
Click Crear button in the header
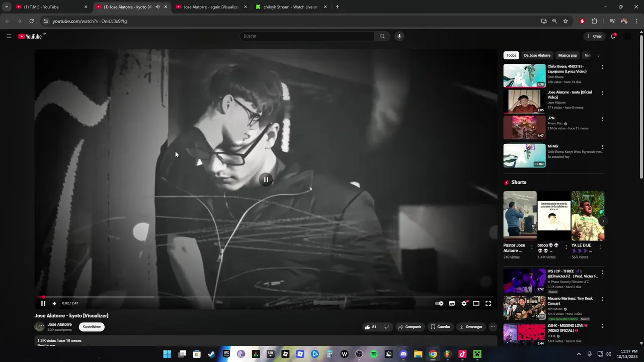(x=594, y=36)
